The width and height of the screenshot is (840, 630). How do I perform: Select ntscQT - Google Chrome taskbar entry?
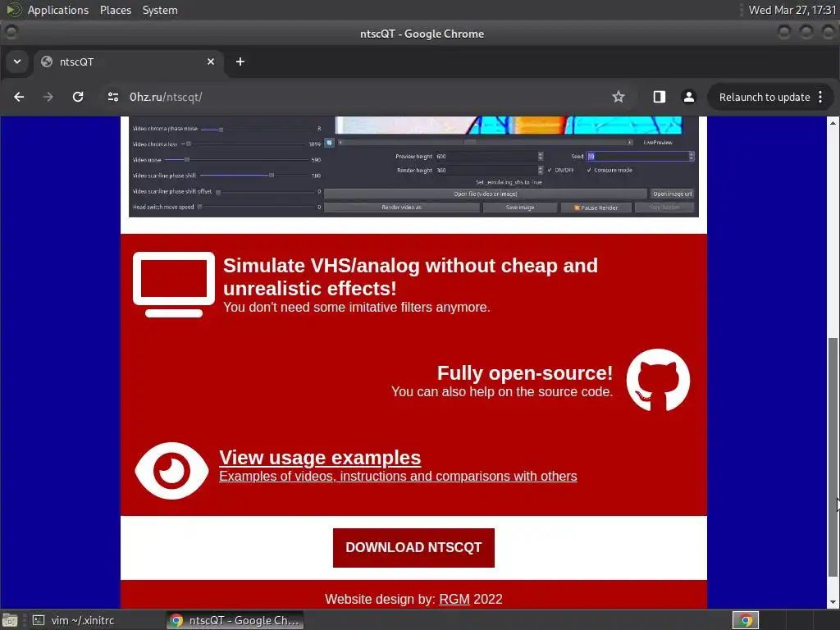235,620
